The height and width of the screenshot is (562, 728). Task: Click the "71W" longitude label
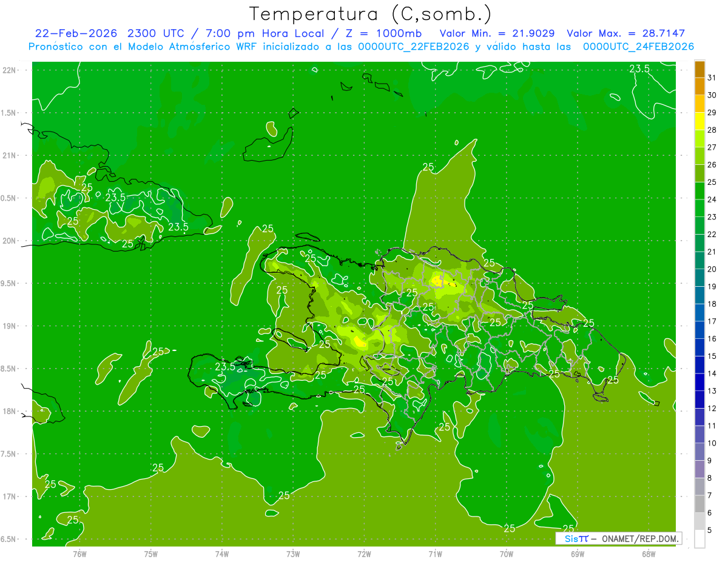(x=435, y=554)
